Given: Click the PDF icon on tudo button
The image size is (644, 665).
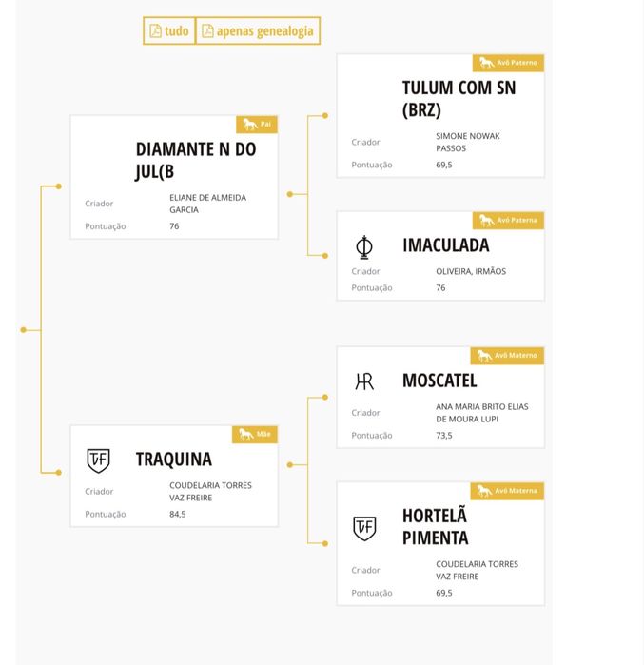Looking at the screenshot, I should click(156, 31).
